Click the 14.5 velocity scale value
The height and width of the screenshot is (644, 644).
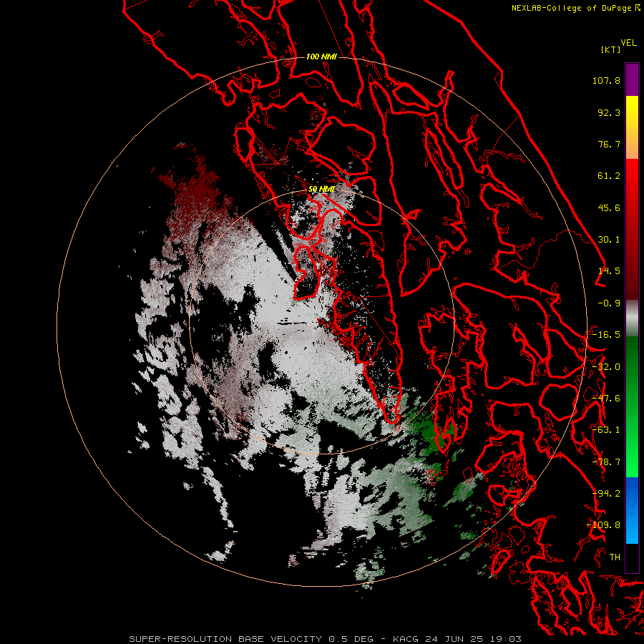(x=609, y=271)
